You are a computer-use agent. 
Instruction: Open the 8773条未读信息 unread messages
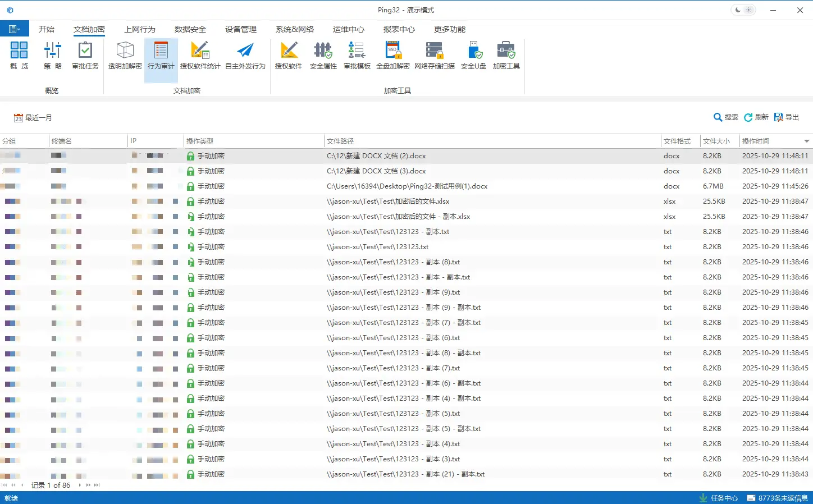[x=778, y=498]
